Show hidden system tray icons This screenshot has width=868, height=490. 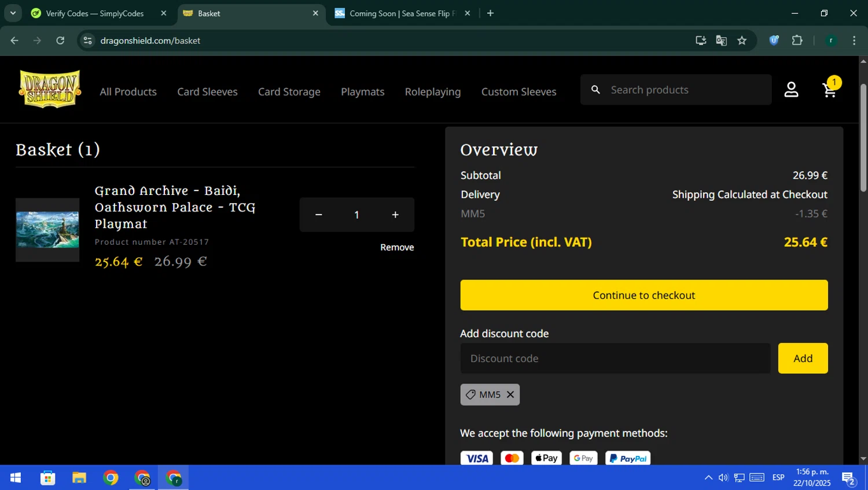[708, 478]
